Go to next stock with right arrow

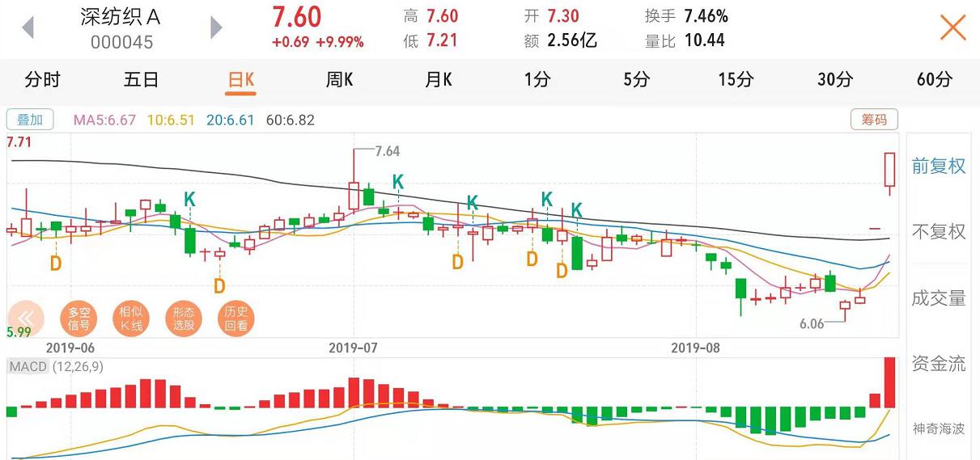pos(216,27)
